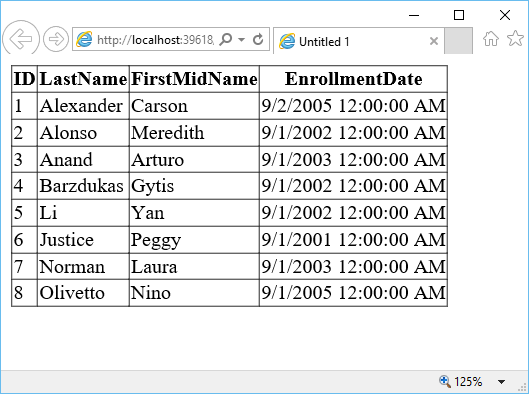This screenshot has height=394, width=529.
Task: Open the Home page icon
Action: [x=491, y=38]
